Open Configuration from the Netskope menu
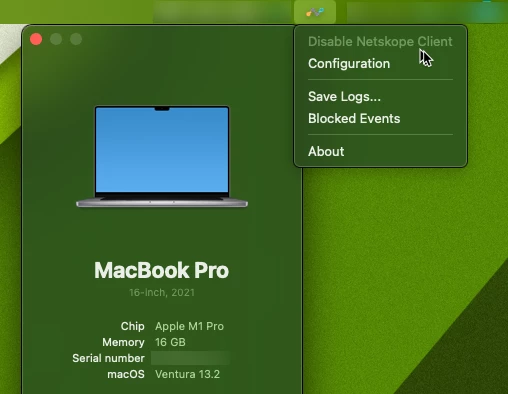508x394 pixels. pos(349,64)
